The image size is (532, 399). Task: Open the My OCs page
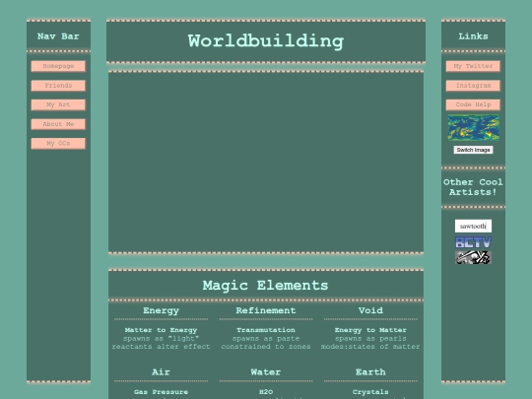58,144
